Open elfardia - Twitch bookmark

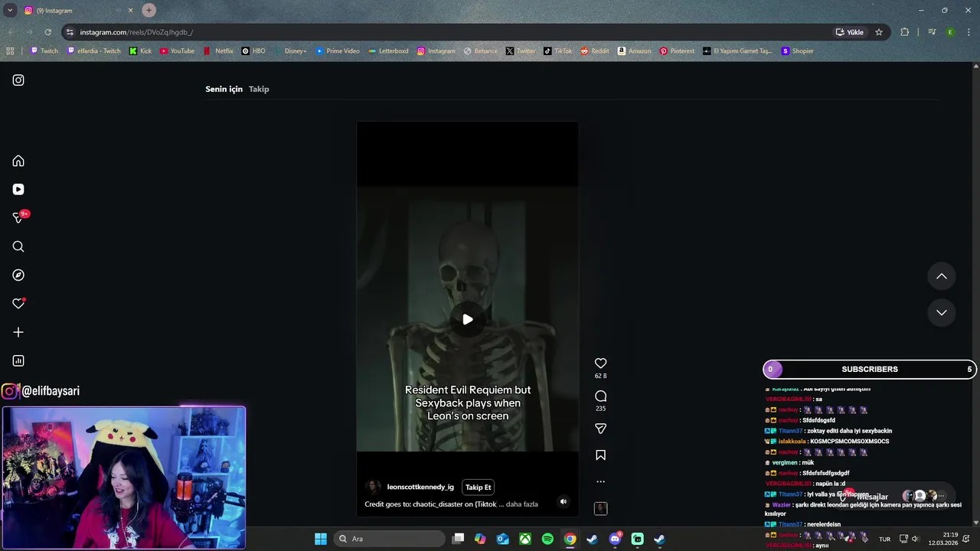click(x=93, y=51)
